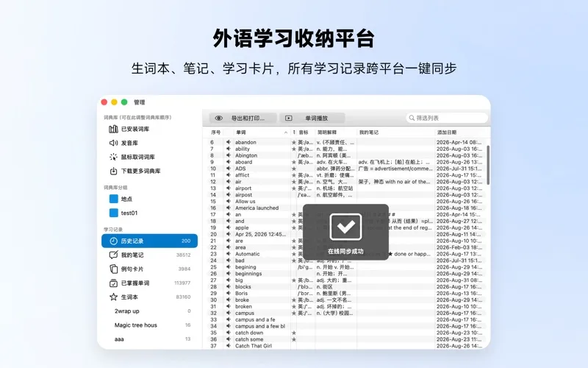Play pronunciation for afflict
Image resolution: width=588 pixels, height=368 pixels.
pos(229,175)
